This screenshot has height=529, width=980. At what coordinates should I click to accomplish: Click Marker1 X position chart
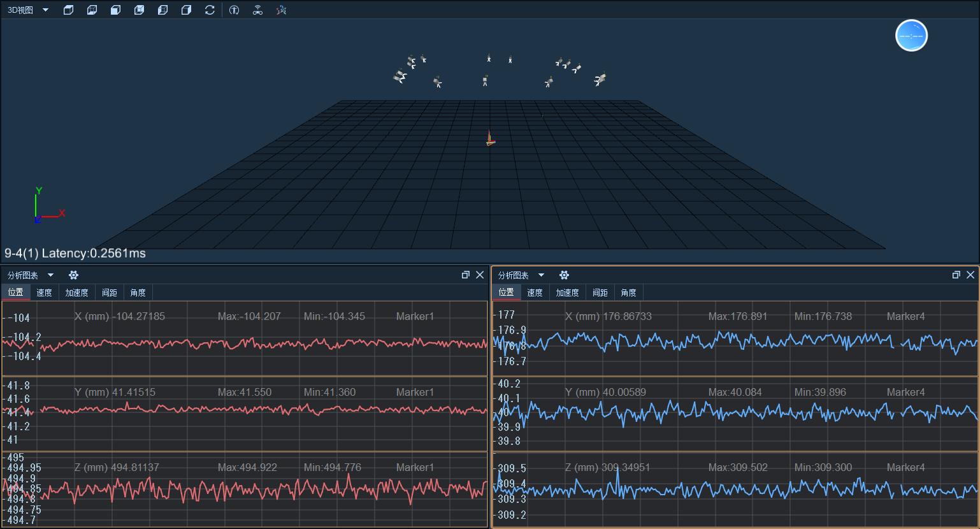click(245, 338)
